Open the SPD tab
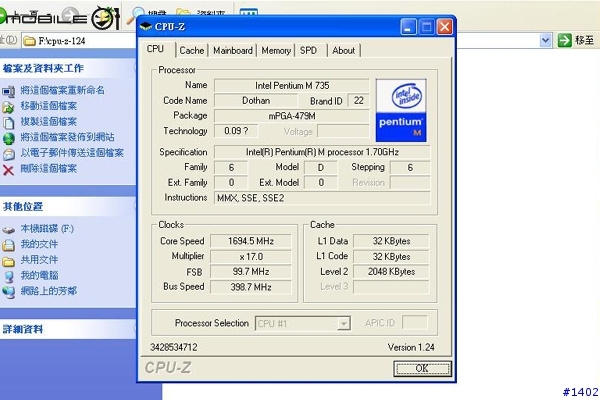Viewport: 600px width, 400px height. 308,51
